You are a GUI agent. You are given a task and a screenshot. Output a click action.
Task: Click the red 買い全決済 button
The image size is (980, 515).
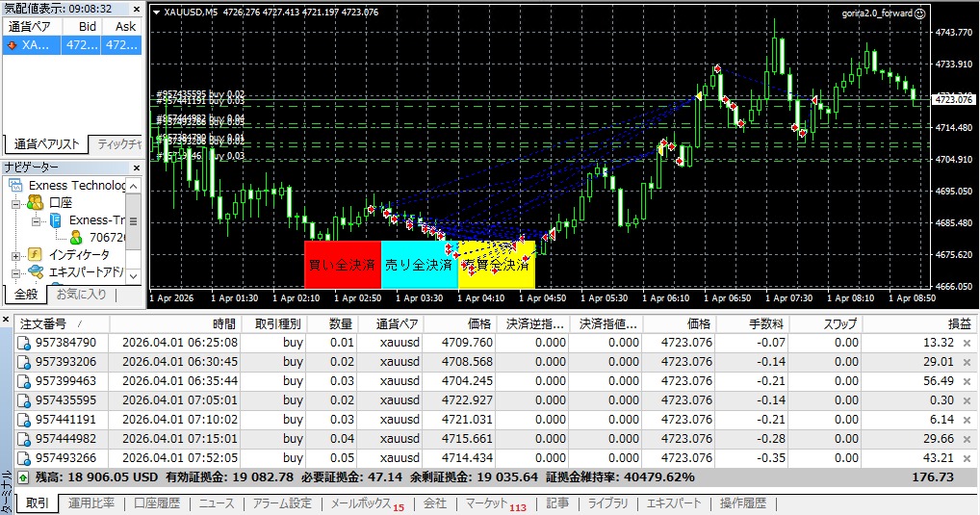[343, 265]
